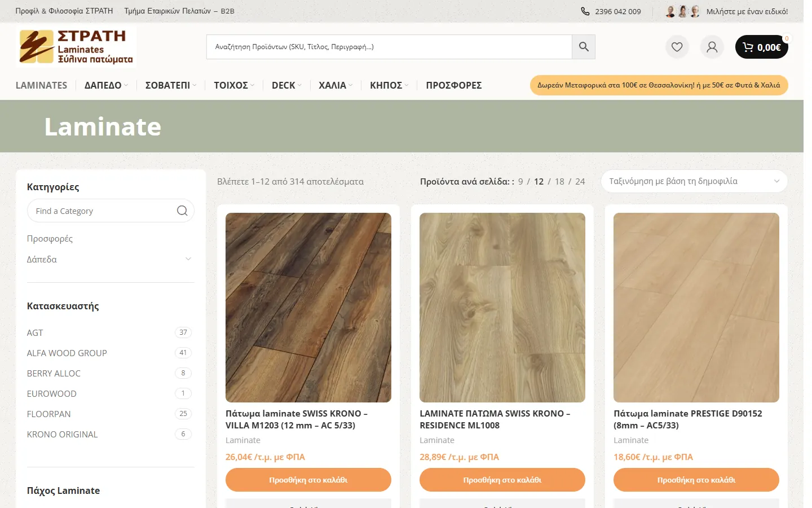Expand the ΔΑΠΕΔΟ menu
812x508 pixels.
107,85
